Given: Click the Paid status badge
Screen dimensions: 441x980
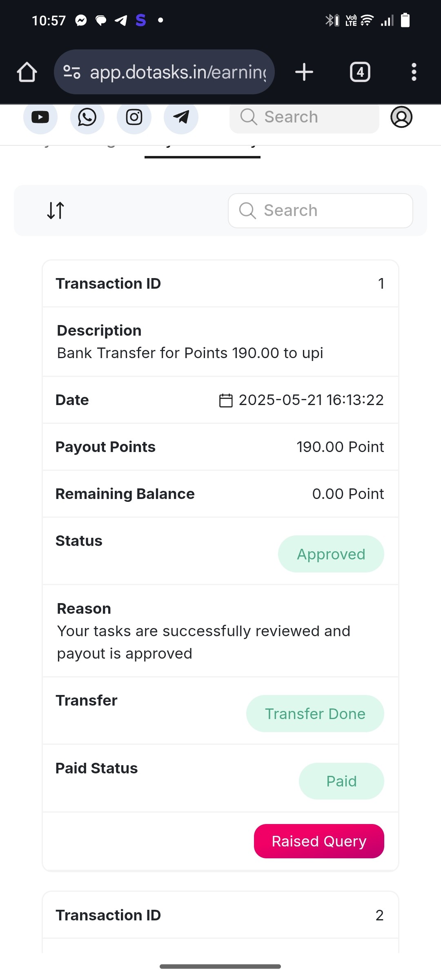Looking at the screenshot, I should click(x=341, y=781).
